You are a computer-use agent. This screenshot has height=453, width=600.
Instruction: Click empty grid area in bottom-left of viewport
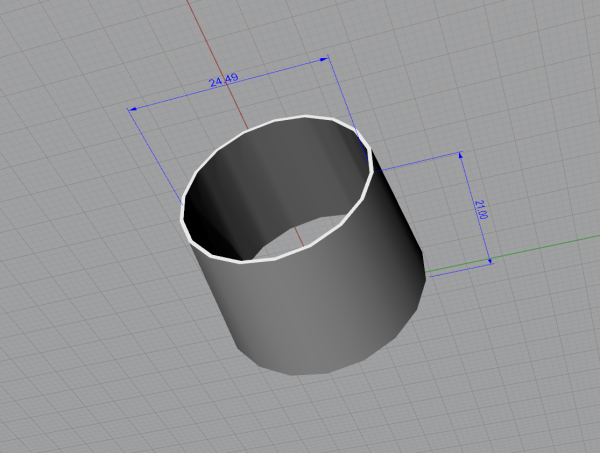tap(80, 390)
